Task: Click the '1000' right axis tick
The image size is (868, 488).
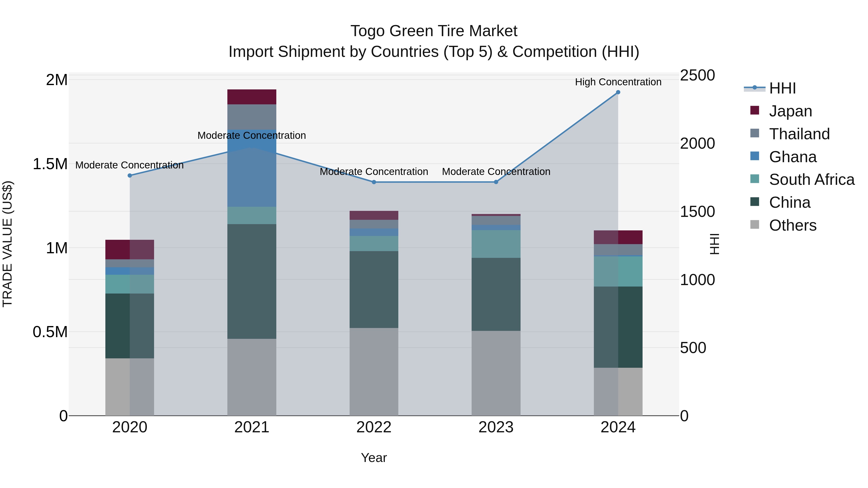Action: point(697,280)
